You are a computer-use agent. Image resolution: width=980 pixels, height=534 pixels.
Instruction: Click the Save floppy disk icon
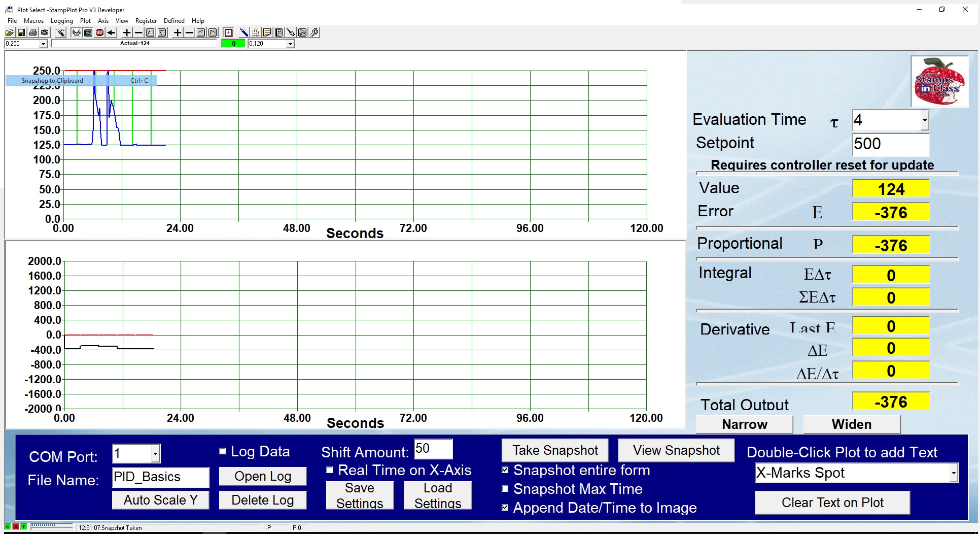(21, 32)
